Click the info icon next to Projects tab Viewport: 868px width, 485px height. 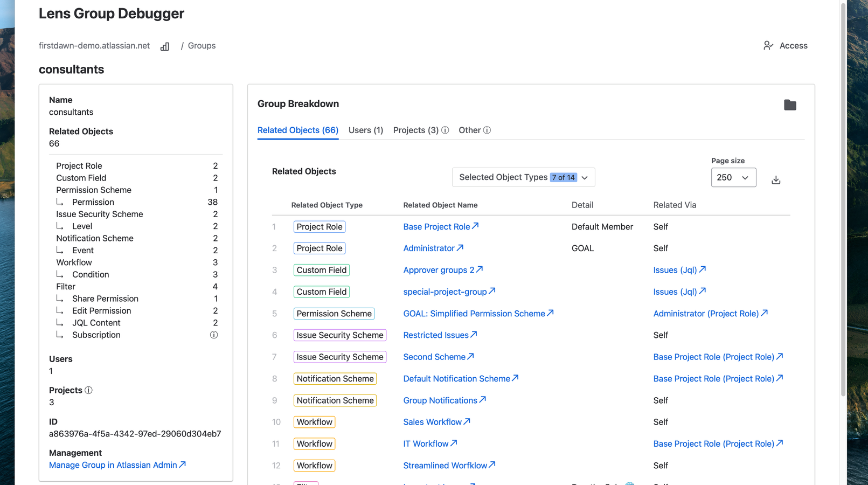click(445, 130)
